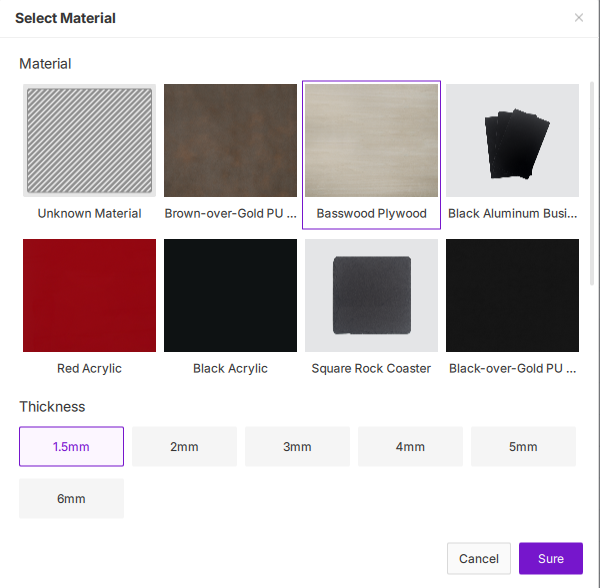This screenshot has height=588, width=600.
Task: Pick the Basswood Plywood material image
Action: click(371, 140)
